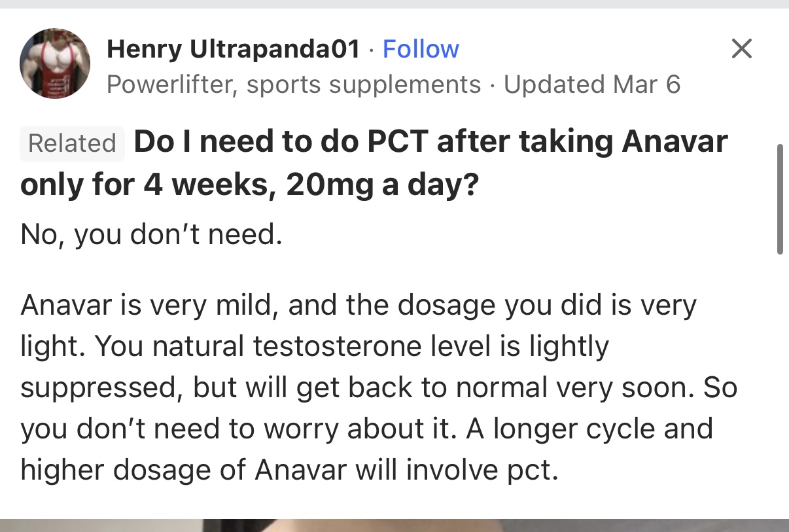789x532 pixels.
Task: Click the line 'you don't need to worry about it'
Action: pos(366,429)
